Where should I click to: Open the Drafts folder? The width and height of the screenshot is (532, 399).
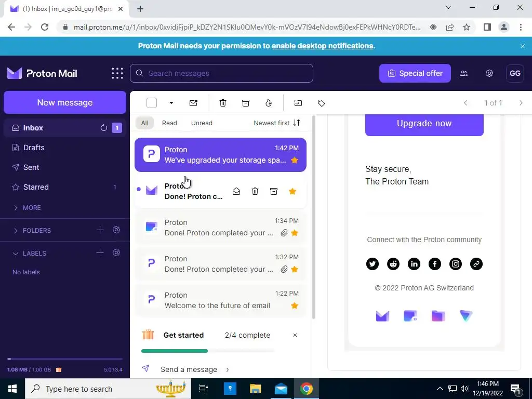(64, 148)
